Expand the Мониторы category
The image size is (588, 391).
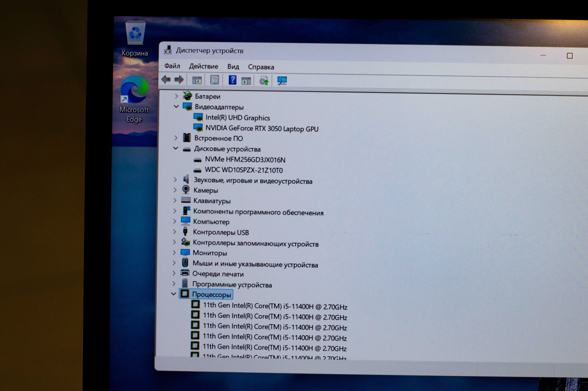click(174, 252)
